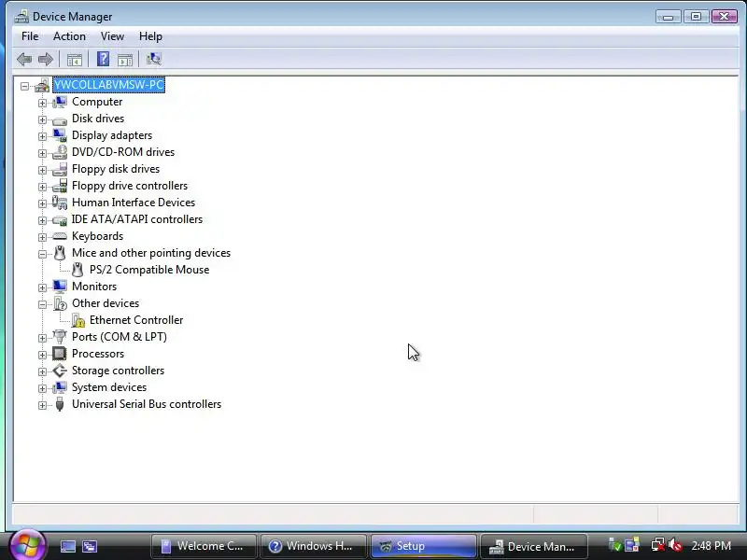Select the IDE ATA/ATAPI controllers label
The height and width of the screenshot is (560, 747).
tap(137, 219)
